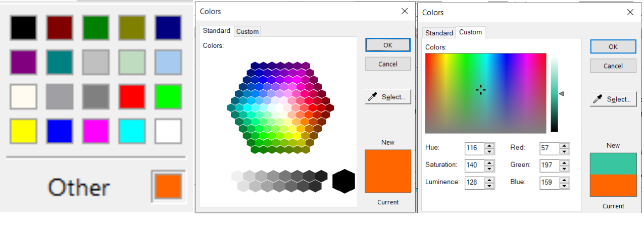Screen dimensions: 644x226
Task: Click the orange preview in Standard dialog
Action: (x=388, y=172)
